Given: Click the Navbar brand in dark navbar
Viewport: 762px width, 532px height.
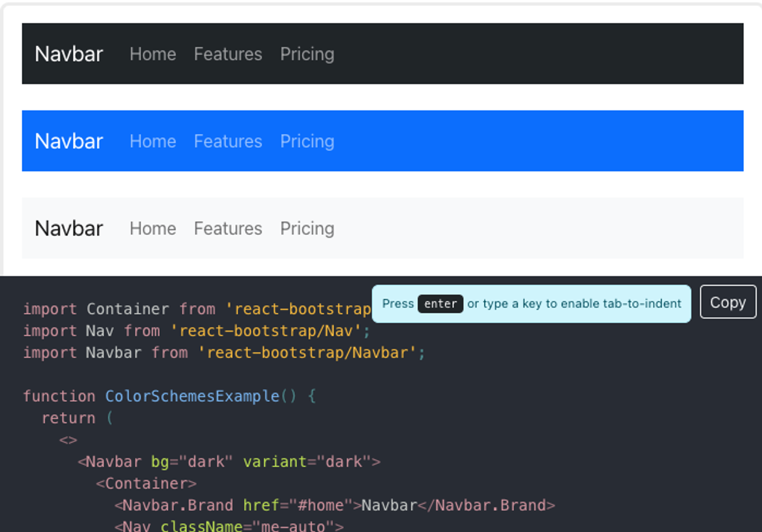Looking at the screenshot, I should (x=69, y=54).
